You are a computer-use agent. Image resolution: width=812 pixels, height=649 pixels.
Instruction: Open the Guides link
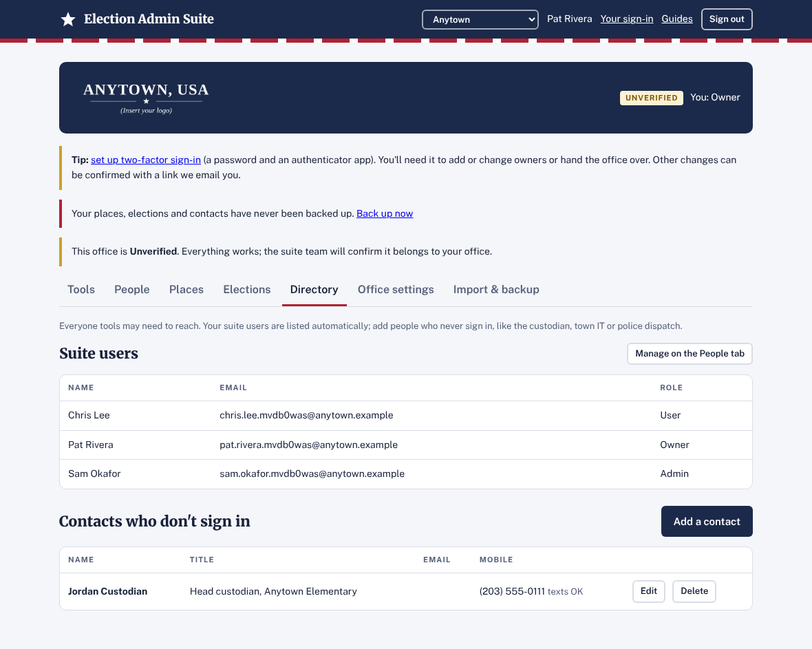[x=677, y=19]
